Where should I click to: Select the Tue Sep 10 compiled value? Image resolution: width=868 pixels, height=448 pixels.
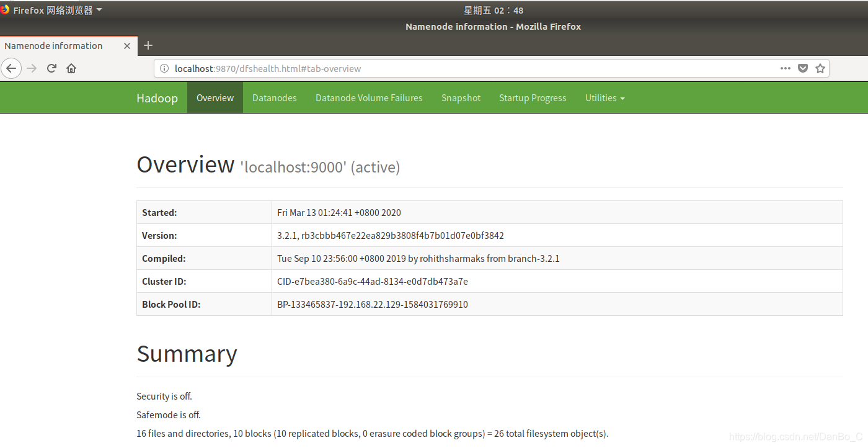pyautogui.click(x=418, y=259)
